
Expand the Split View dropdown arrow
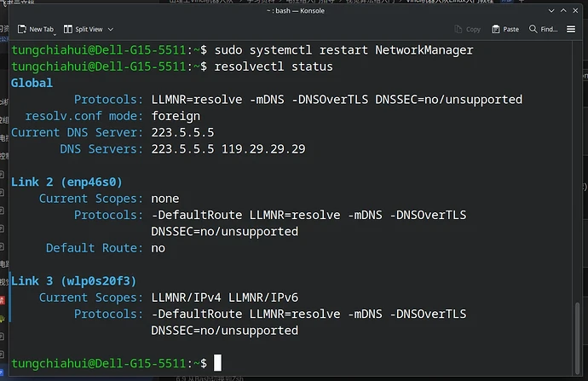(x=109, y=29)
